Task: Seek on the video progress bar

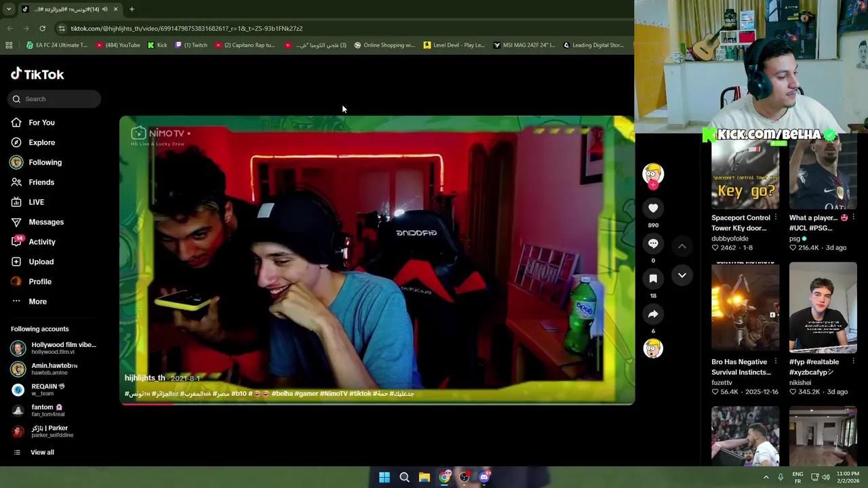Action: pos(377,404)
